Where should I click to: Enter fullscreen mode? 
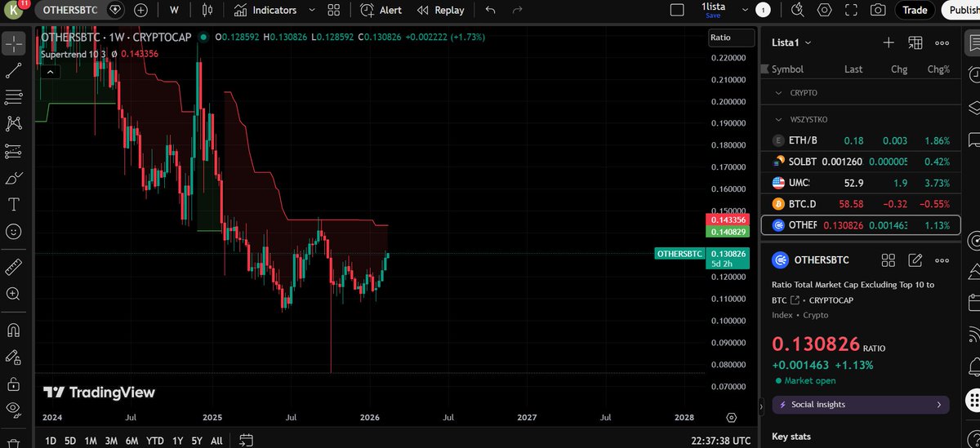pos(852,10)
